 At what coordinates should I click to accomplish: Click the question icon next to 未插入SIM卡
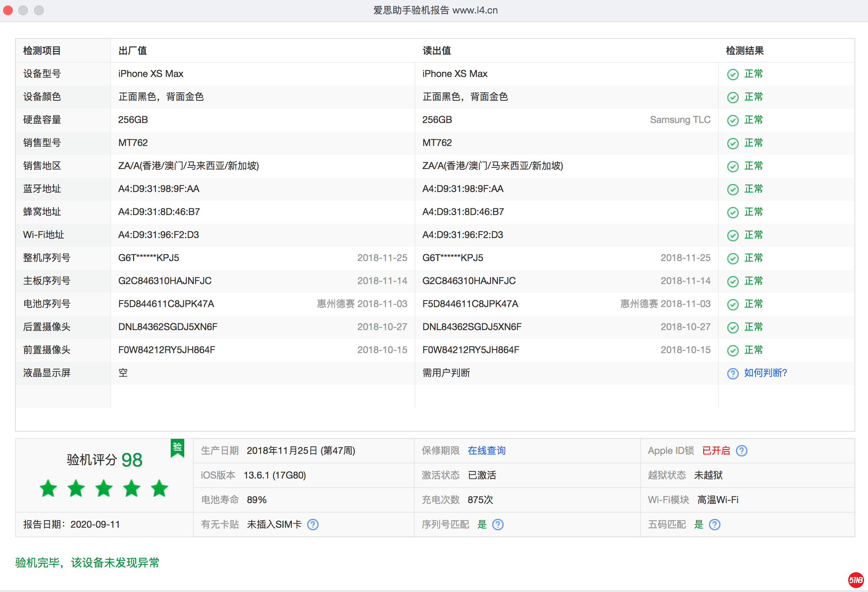313,525
